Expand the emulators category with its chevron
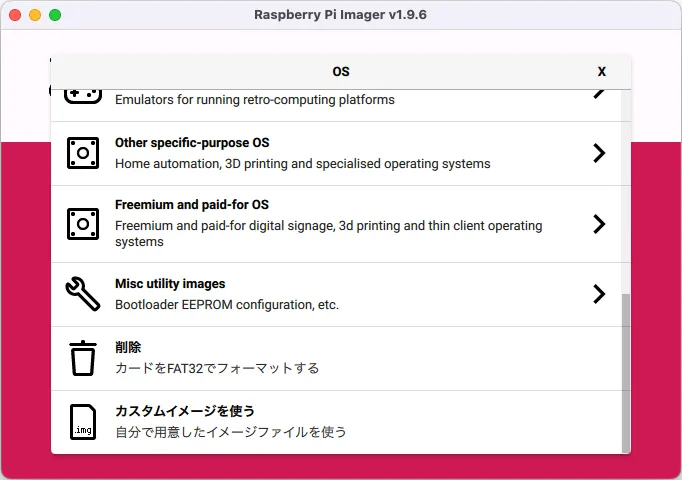This screenshot has width=682, height=480. 599,93
